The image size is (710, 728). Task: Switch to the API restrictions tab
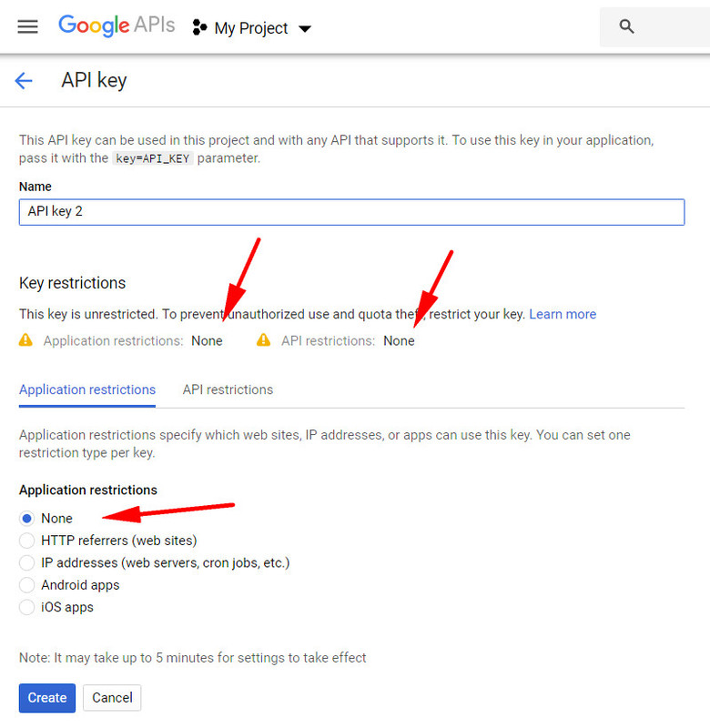tap(228, 389)
